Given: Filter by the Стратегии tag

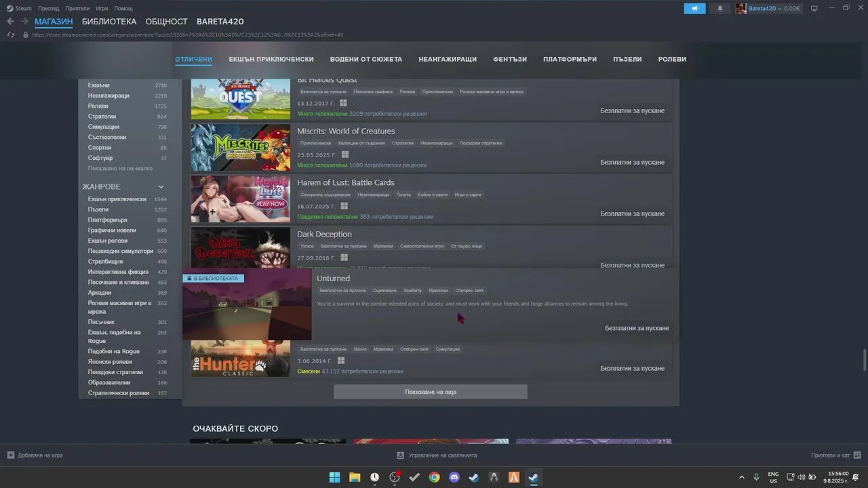Looking at the screenshot, I should click(102, 117).
